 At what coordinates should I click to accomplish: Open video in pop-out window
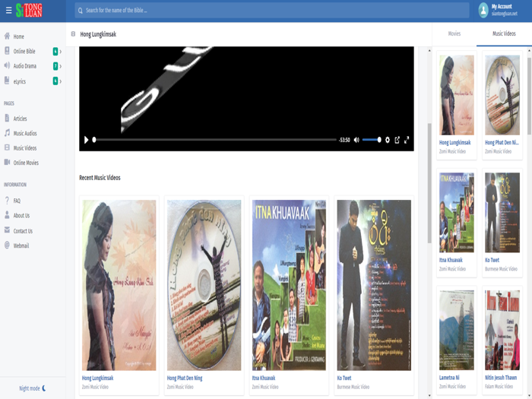(x=397, y=140)
